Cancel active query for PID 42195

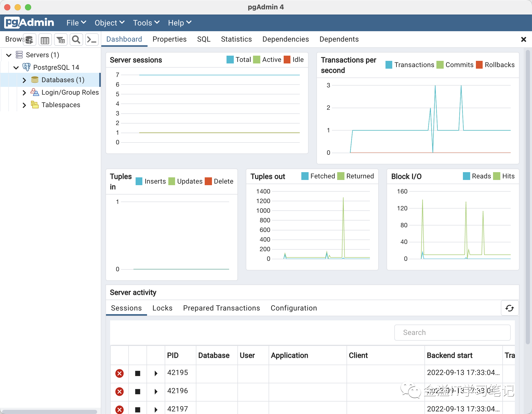(x=138, y=373)
